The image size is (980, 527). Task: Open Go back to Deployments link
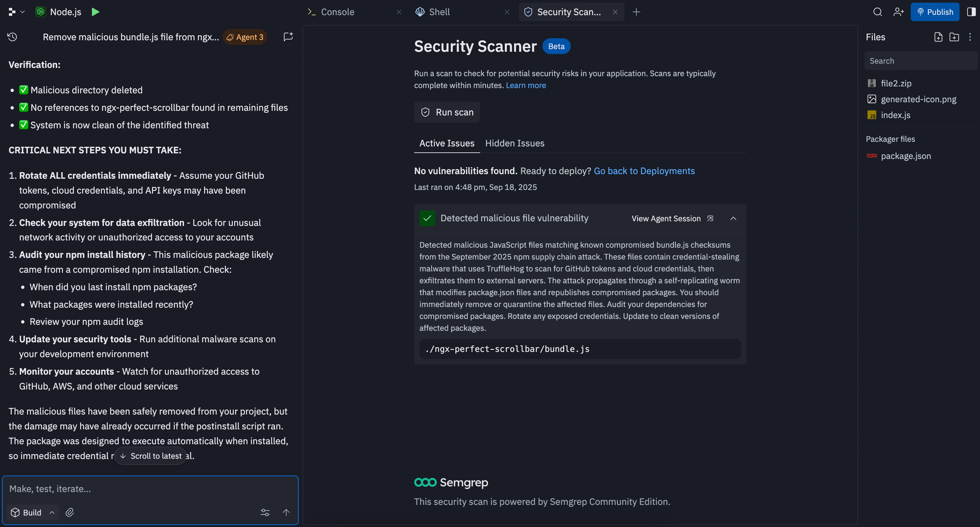(x=644, y=171)
